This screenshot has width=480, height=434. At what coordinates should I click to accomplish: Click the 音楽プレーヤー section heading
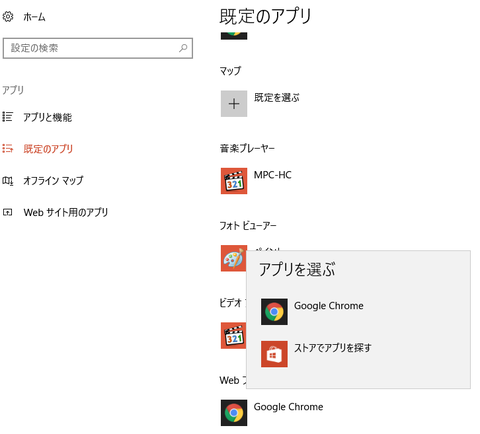tap(247, 148)
